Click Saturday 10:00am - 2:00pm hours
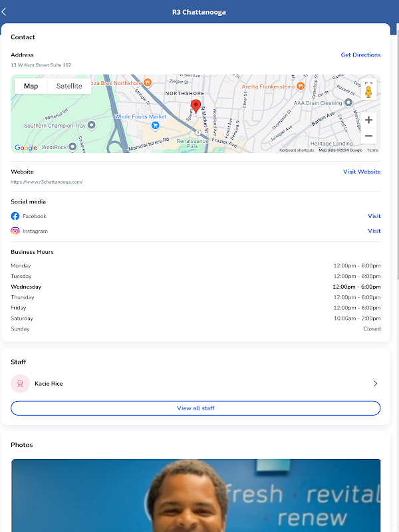Screen dimensions: 399x532 (357, 319)
